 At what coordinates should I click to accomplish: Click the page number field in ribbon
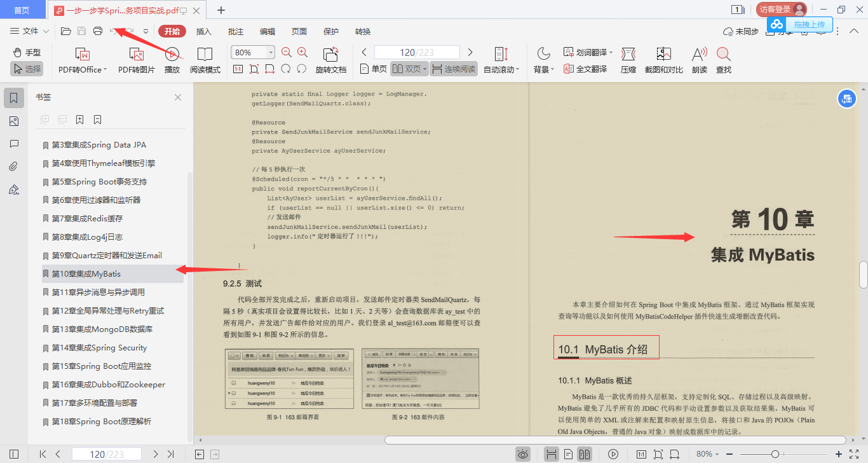pyautogui.click(x=417, y=53)
